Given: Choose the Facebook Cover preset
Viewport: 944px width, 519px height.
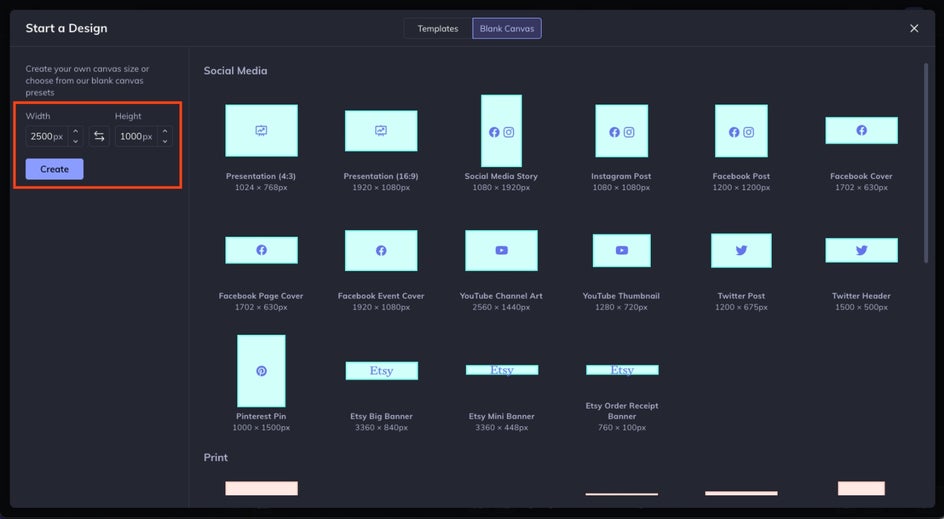Looking at the screenshot, I should 861,131.
